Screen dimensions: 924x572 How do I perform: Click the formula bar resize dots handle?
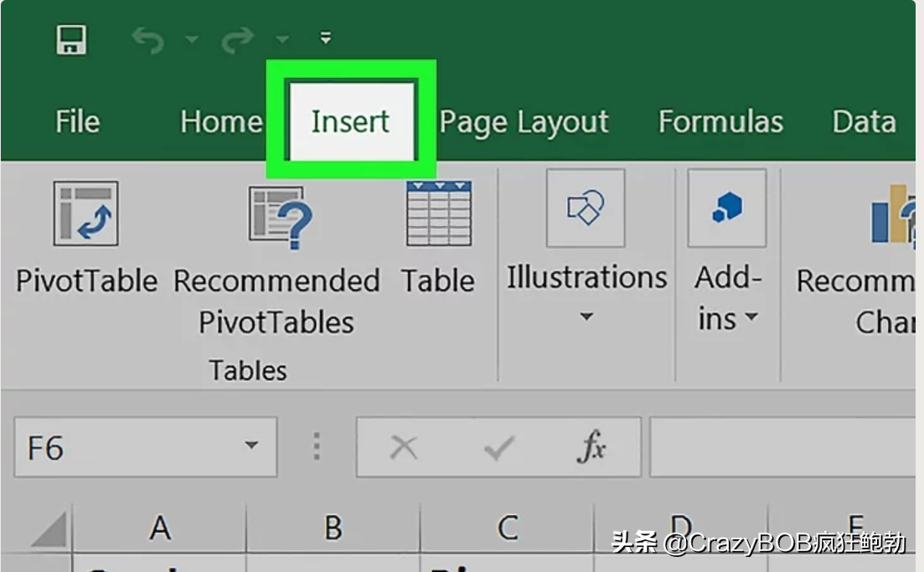(x=317, y=446)
